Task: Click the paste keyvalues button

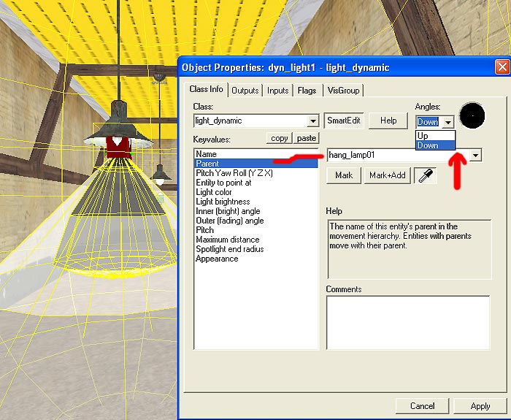Action: tap(307, 138)
